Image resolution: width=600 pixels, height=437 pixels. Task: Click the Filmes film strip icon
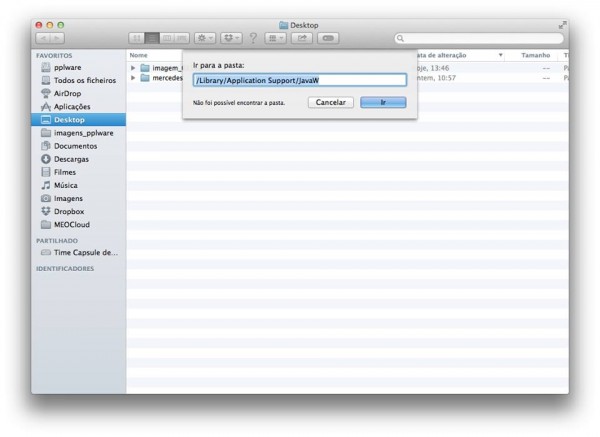point(46,172)
